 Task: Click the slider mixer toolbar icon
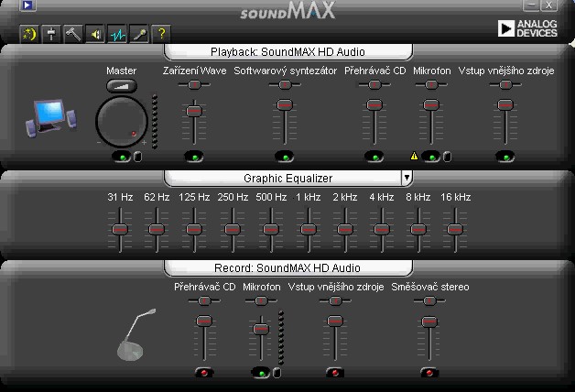point(51,35)
